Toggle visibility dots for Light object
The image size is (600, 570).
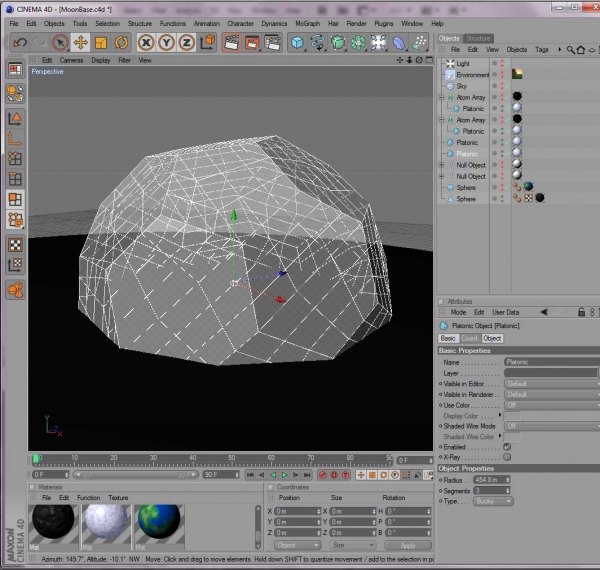(502, 64)
